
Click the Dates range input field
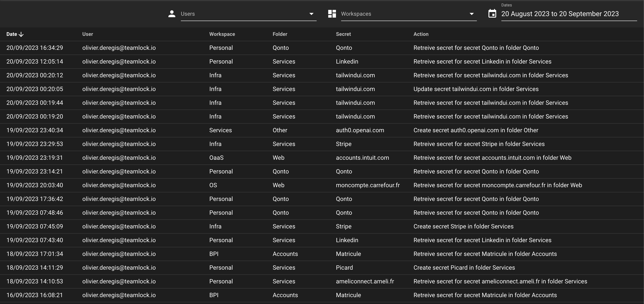point(560,14)
